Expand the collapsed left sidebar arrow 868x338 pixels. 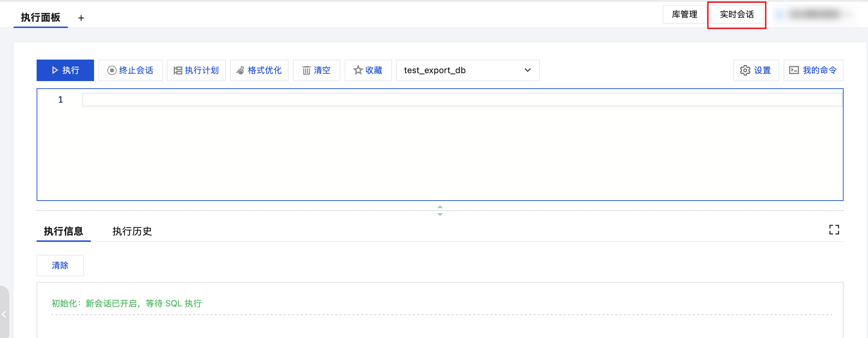pyautogui.click(x=4, y=314)
